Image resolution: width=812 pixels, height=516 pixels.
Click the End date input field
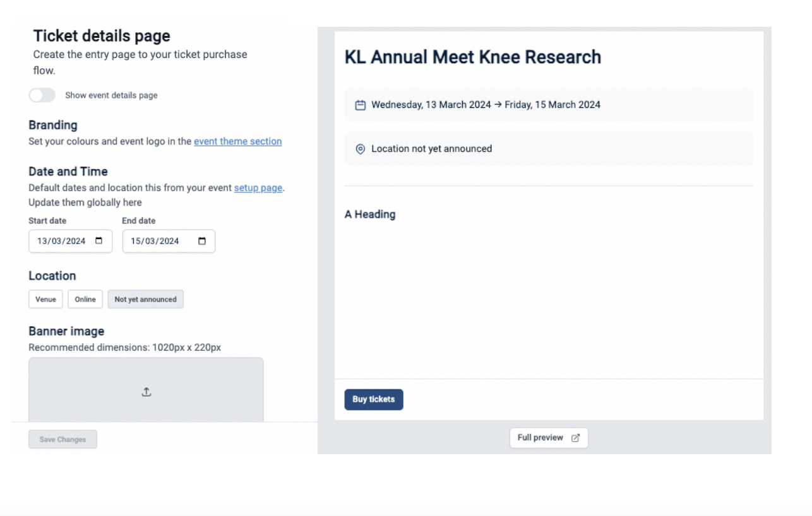pos(169,241)
